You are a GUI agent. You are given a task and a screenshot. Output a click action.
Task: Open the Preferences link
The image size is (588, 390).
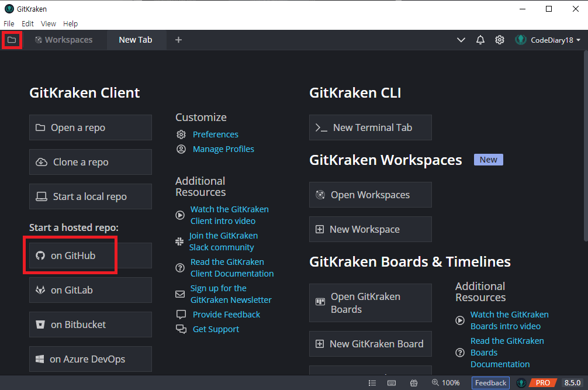tap(215, 134)
